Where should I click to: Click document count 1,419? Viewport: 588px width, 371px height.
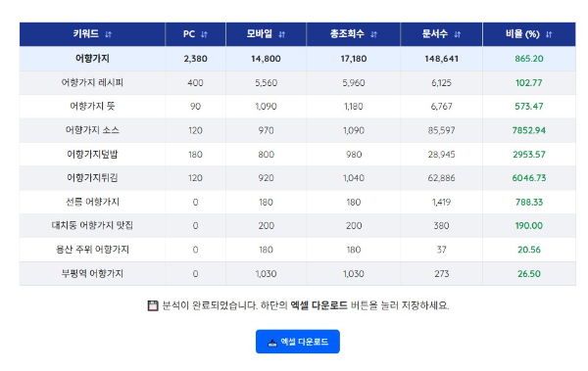pyautogui.click(x=441, y=203)
